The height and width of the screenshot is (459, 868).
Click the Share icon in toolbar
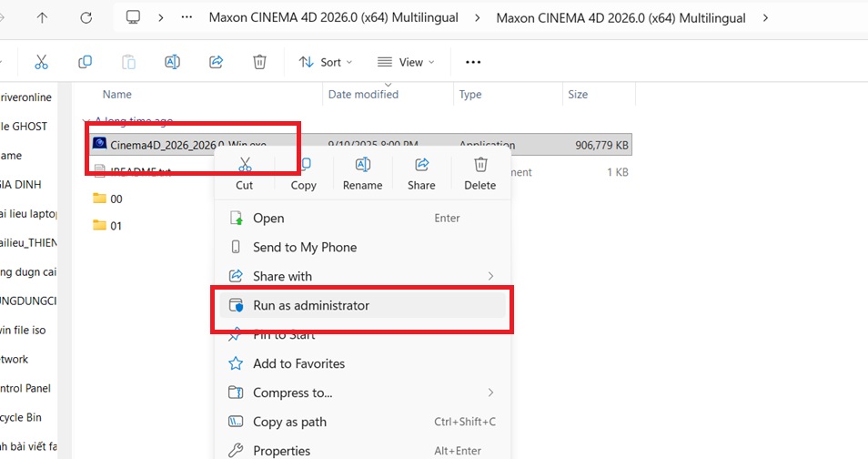(x=216, y=62)
